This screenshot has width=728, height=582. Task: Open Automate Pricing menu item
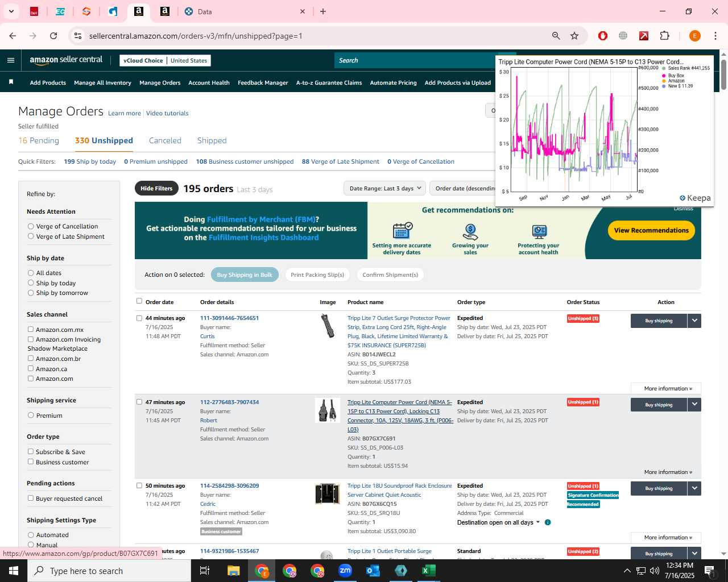point(393,83)
